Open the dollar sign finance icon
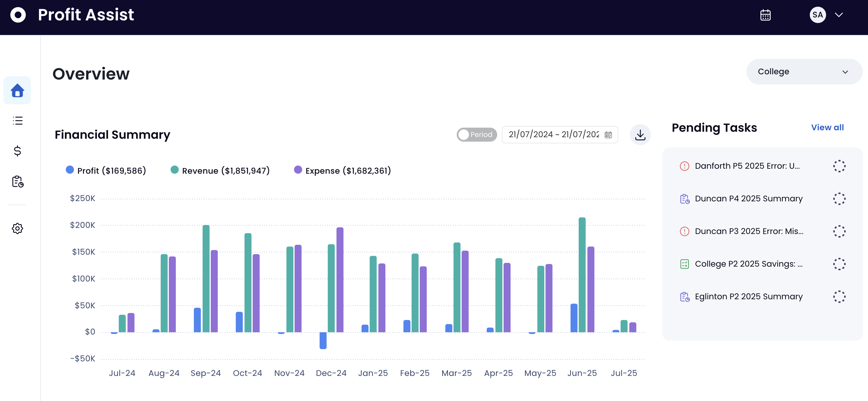The width and height of the screenshot is (868, 401). point(17,151)
